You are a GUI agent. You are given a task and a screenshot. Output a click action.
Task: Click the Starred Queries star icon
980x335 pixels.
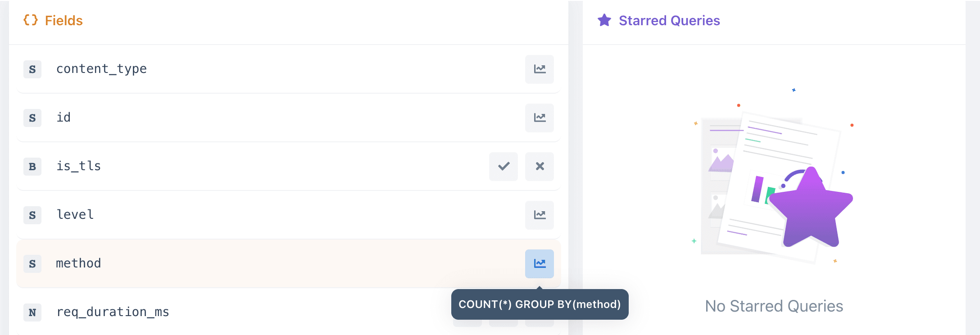coord(604,20)
